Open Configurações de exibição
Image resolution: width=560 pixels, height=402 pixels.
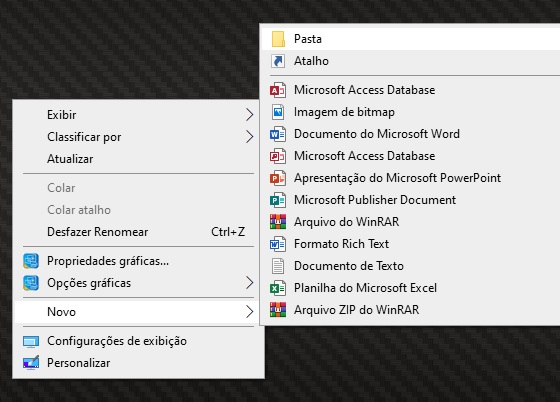click(x=139, y=341)
